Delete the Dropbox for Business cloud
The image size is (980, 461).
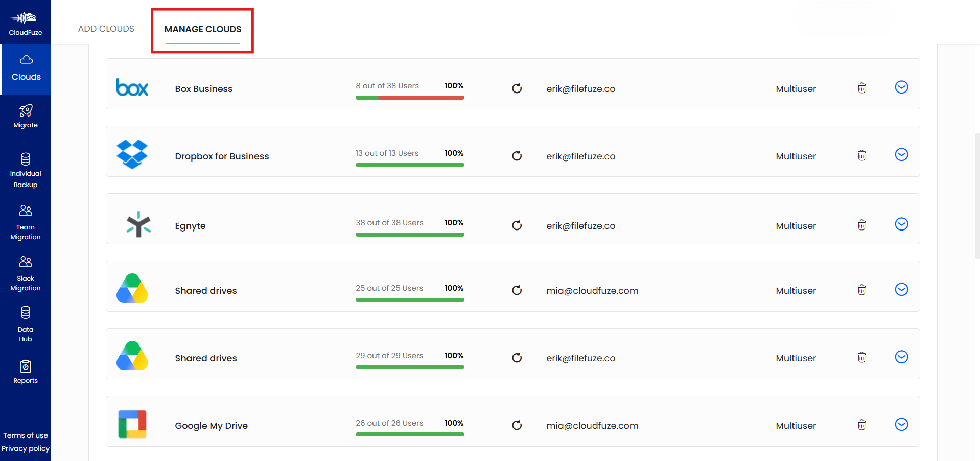pos(861,155)
